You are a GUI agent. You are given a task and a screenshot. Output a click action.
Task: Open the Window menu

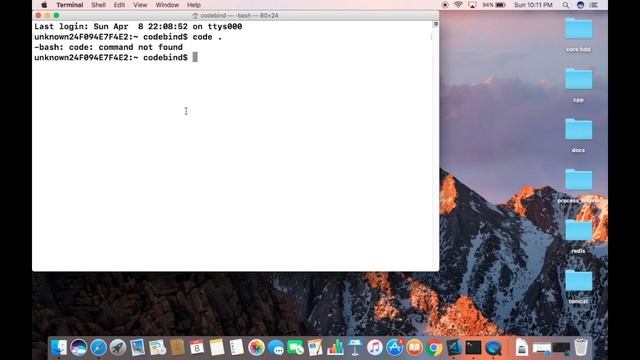[167, 5]
